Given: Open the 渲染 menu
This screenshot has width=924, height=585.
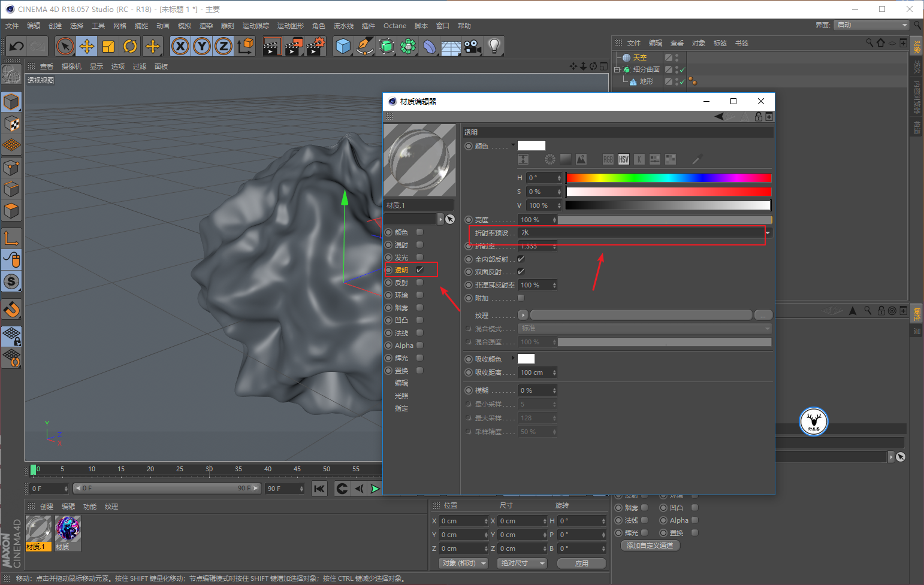Looking at the screenshot, I should point(206,26).
